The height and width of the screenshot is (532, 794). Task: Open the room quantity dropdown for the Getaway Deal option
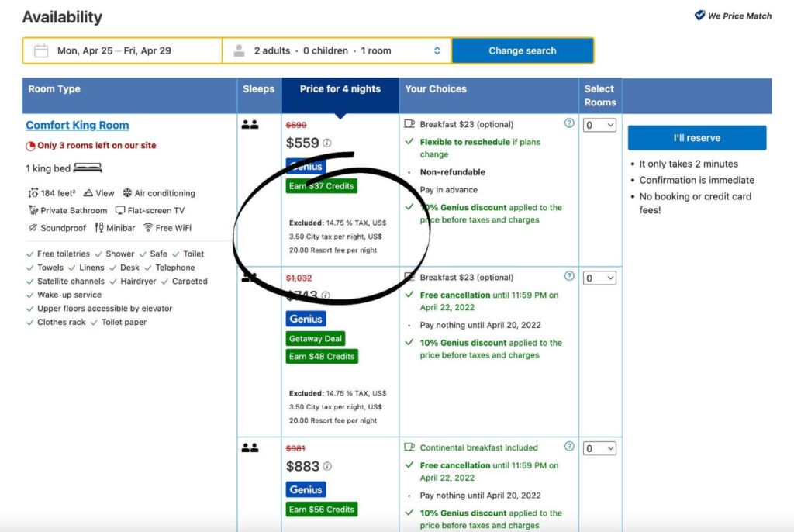coord(599,278)
